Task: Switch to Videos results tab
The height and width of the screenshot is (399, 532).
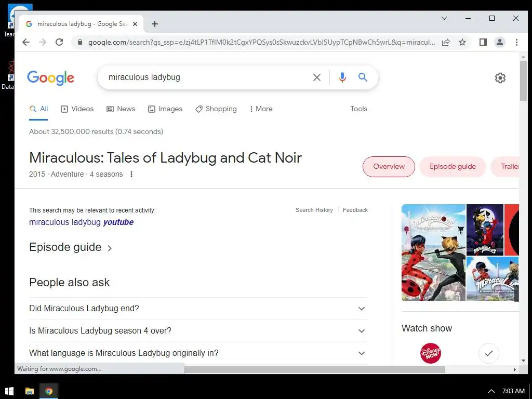Action: [77, 109]
